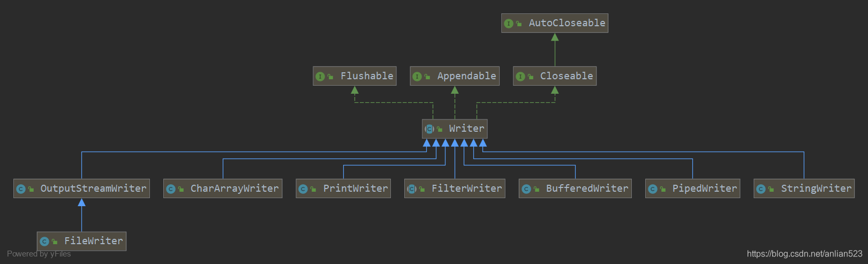Click the green visibility lock icon on Flushable

(x=330, y=77)
